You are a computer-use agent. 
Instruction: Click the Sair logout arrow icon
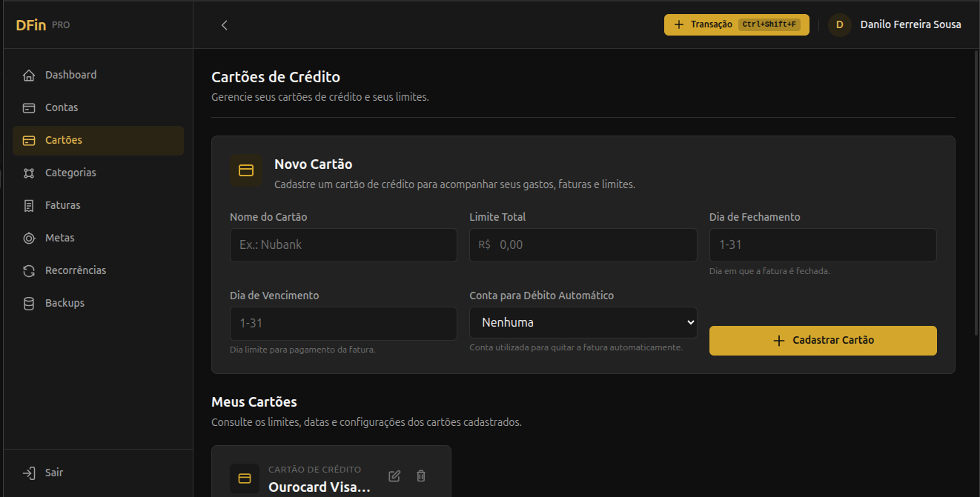point(29,473)
